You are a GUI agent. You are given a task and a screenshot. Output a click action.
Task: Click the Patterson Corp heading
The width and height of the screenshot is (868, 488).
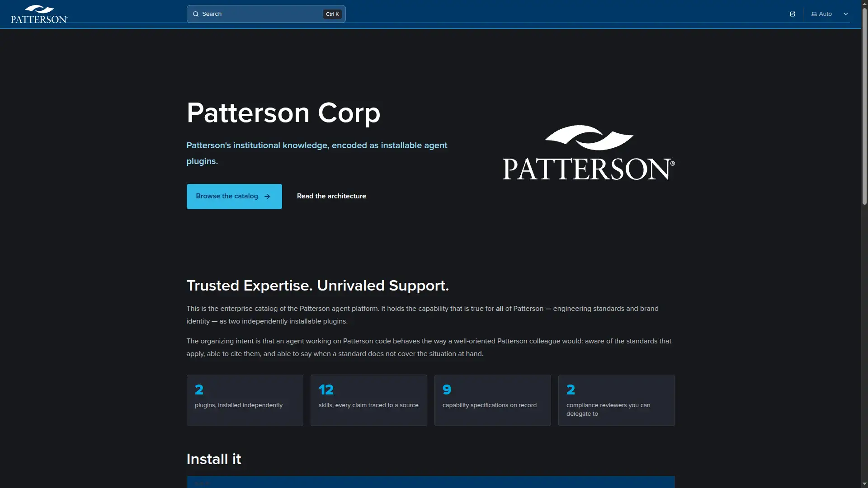(283, 113)
